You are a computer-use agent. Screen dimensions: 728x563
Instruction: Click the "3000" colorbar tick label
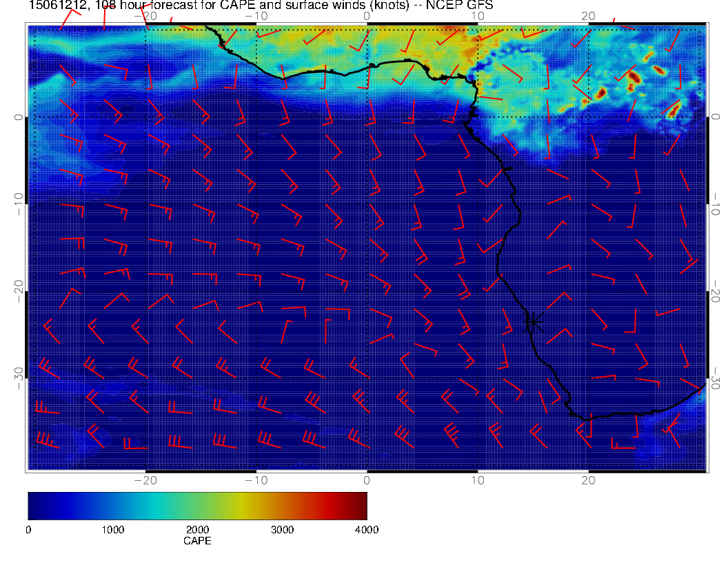(282, 530)
